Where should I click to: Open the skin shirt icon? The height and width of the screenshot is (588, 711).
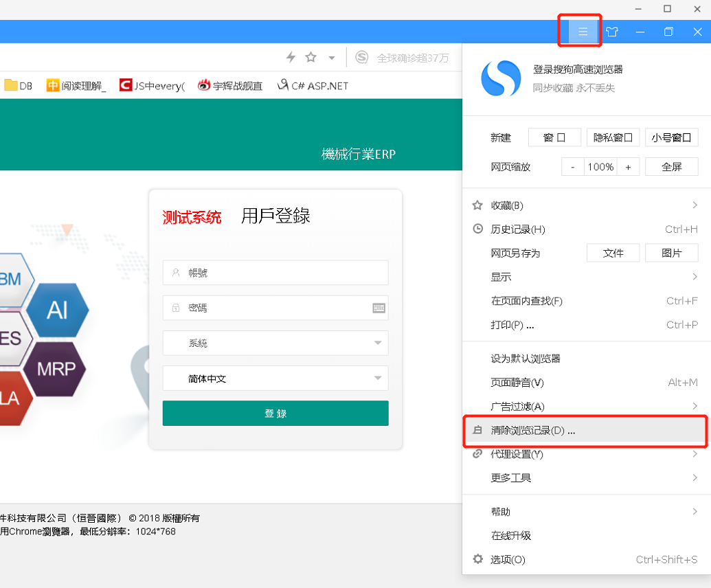611,32
